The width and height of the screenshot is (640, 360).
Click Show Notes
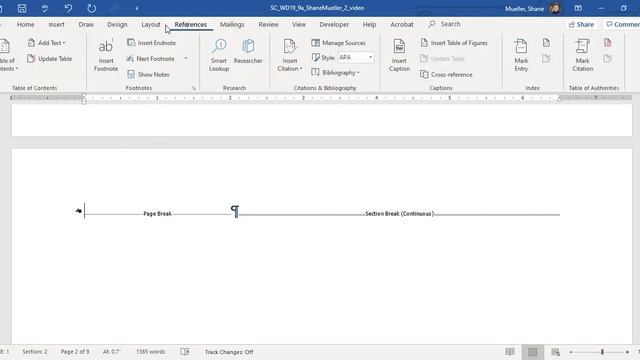pos(148,74)
